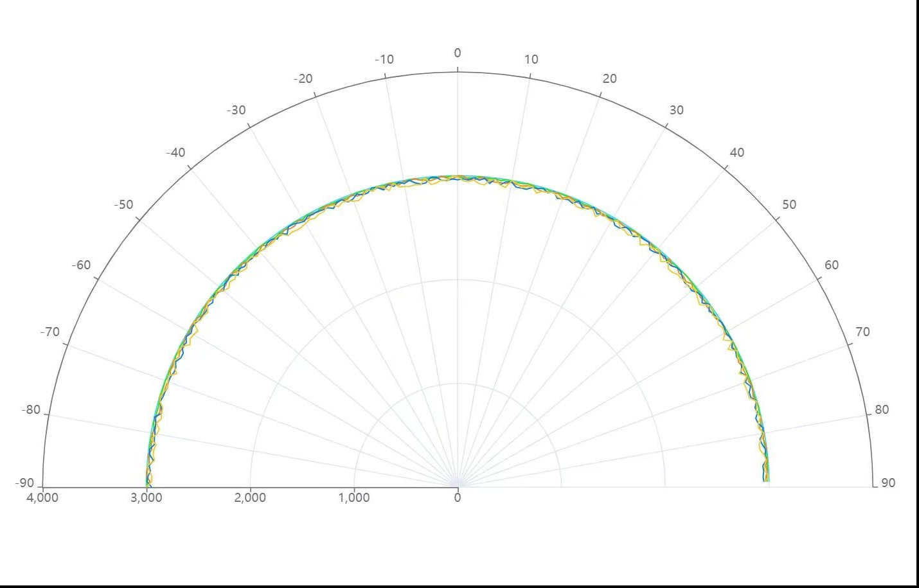Click the -60 degree angle label
Screen dimensions: 919x588
click(81, 265)
